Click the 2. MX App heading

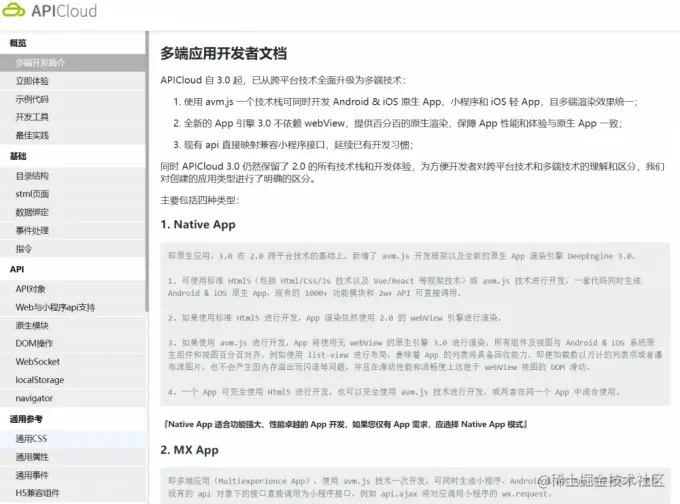point(189,450)
